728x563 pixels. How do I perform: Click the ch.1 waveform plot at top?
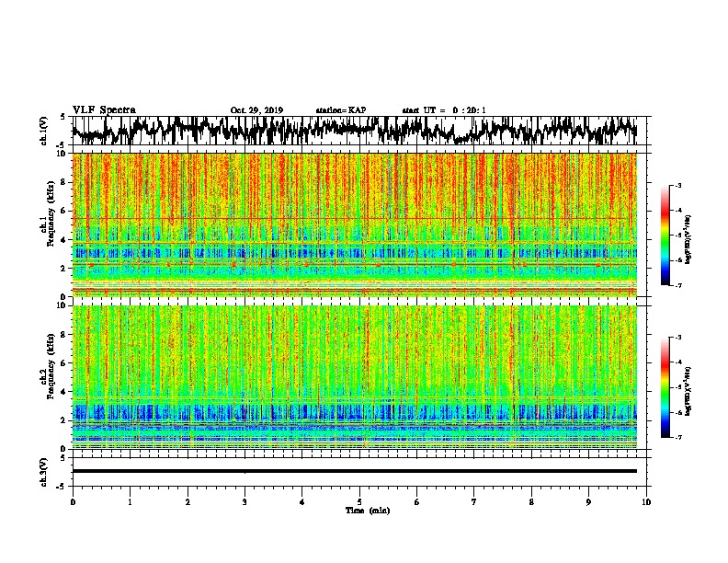pos(358,131)
